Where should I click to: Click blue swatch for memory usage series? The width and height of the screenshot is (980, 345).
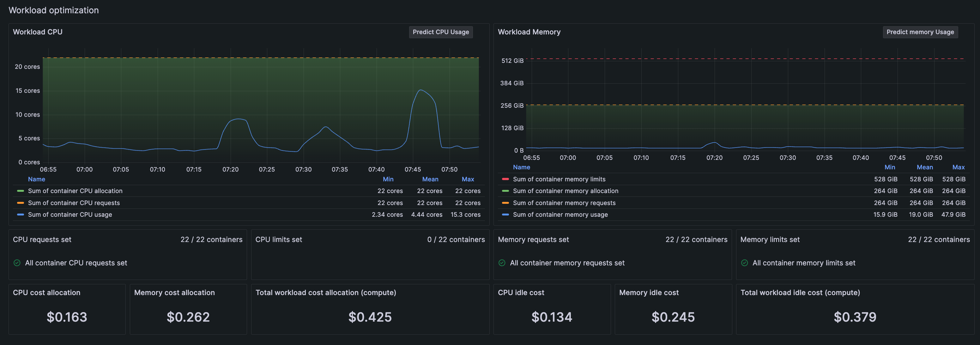pos(505,215)
